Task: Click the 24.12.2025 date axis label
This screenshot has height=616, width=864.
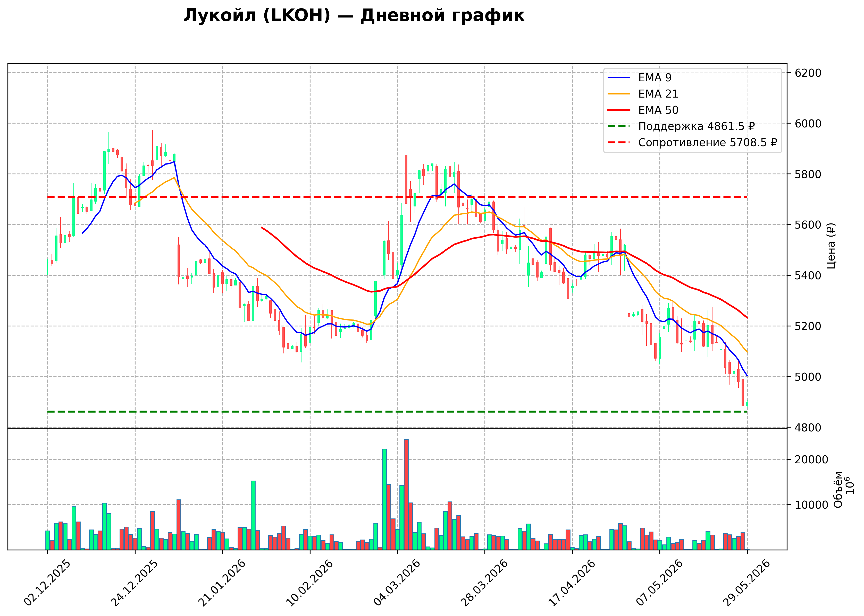Action: pyautogui.click(x=135, y=583)
